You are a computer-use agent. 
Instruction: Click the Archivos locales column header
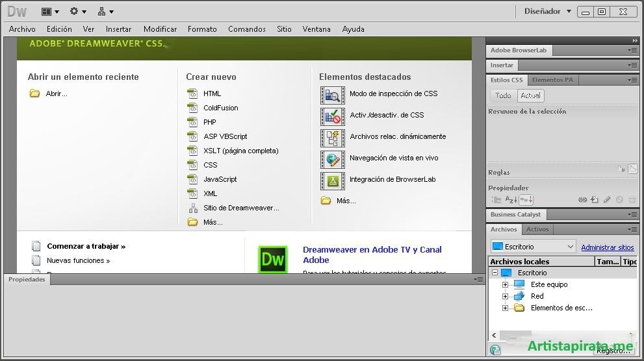point(542,261)
